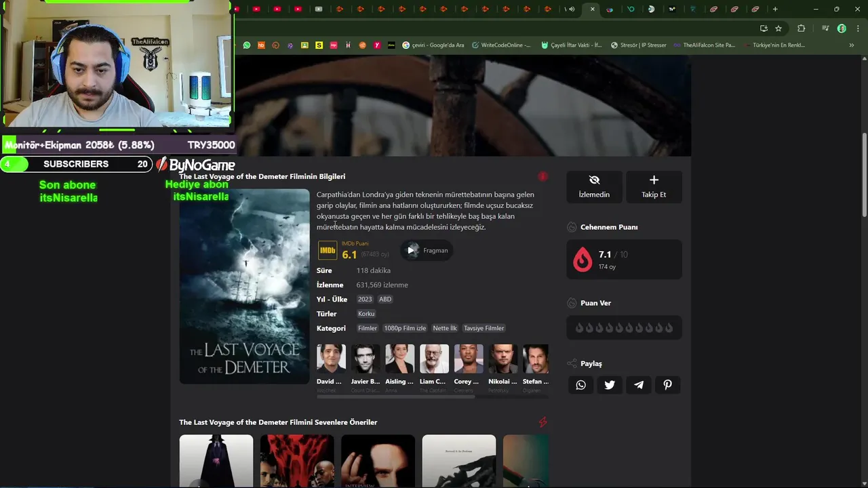This screenshot has height=488, width=868.
Task: Close the active browser tab
Action: click(x=593, y=9)
